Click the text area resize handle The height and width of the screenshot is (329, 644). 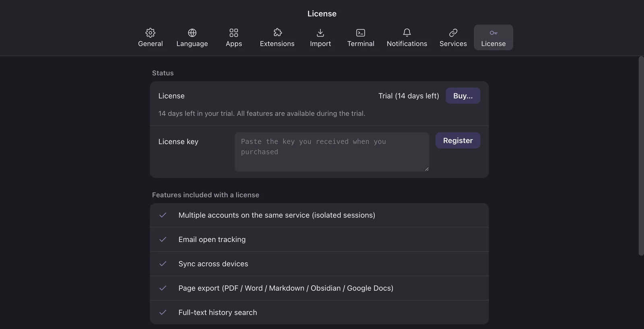pyautogui.click(x=426, y=169)
